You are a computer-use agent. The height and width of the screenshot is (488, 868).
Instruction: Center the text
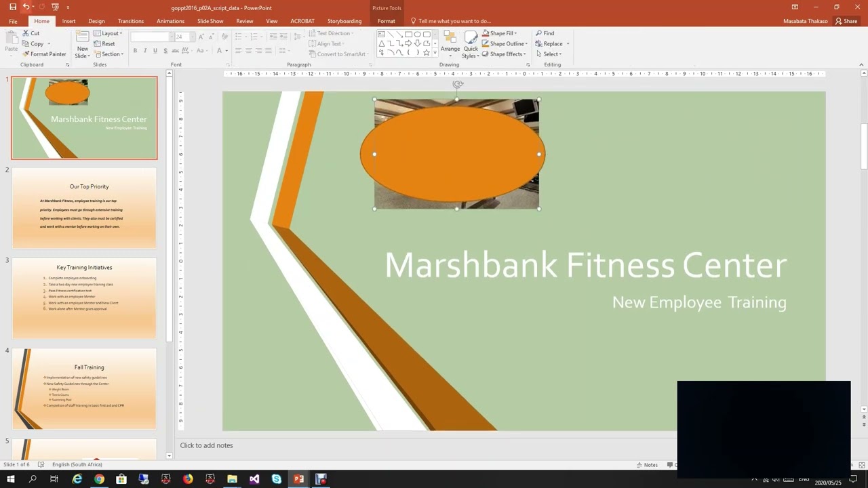click(248, 51)
